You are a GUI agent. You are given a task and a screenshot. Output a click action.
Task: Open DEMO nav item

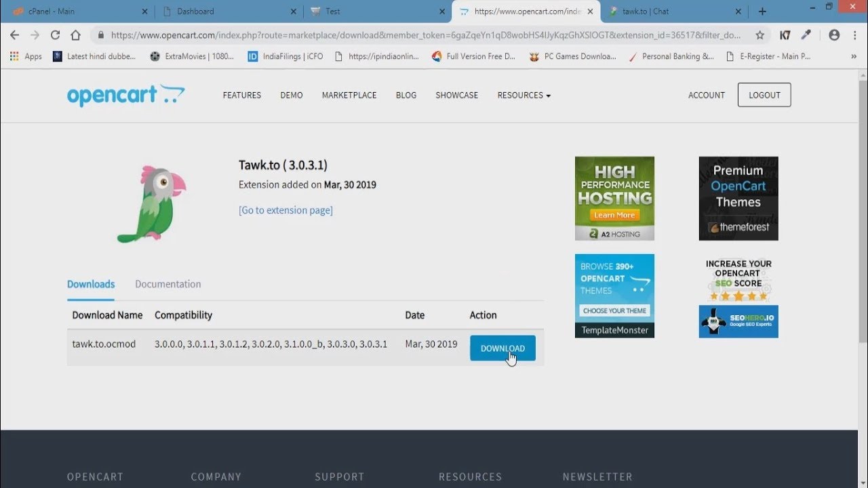(x=292, y=96)
